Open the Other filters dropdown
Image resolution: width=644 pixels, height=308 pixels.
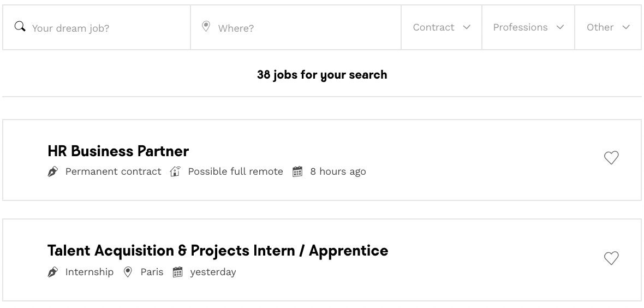click(x=607, y=27)
